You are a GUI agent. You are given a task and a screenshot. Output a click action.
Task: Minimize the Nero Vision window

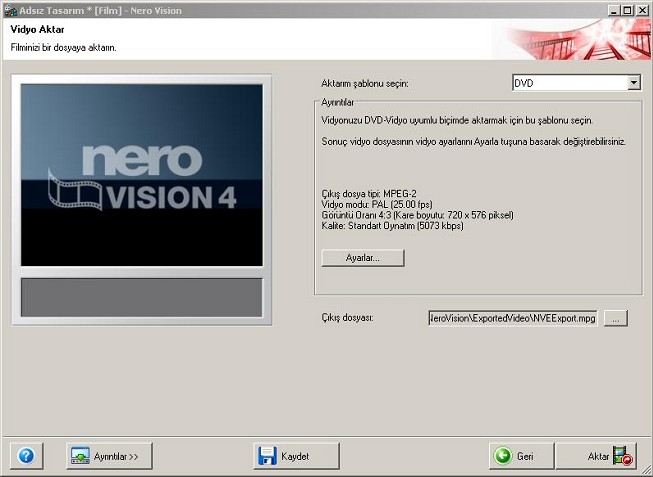coord(613,10)
